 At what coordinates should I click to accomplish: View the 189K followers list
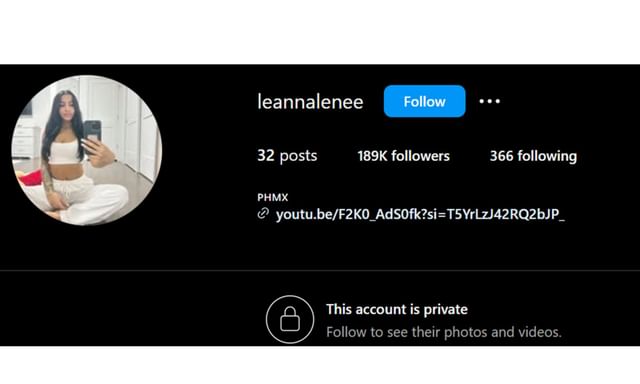pos(403,156)
